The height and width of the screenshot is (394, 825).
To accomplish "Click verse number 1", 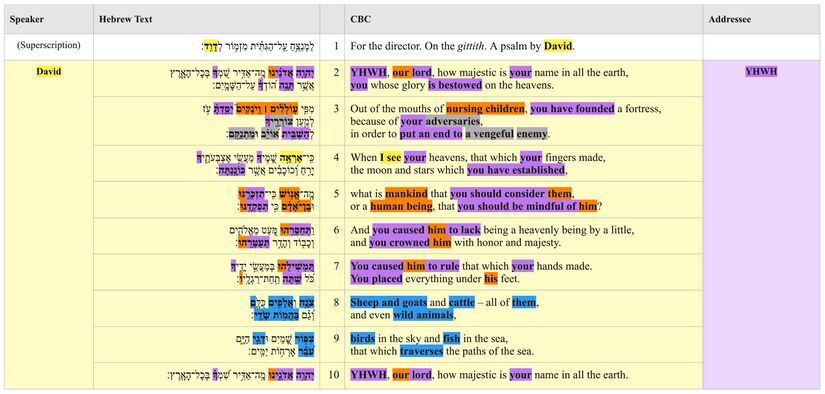I will (x=336, y=46).
